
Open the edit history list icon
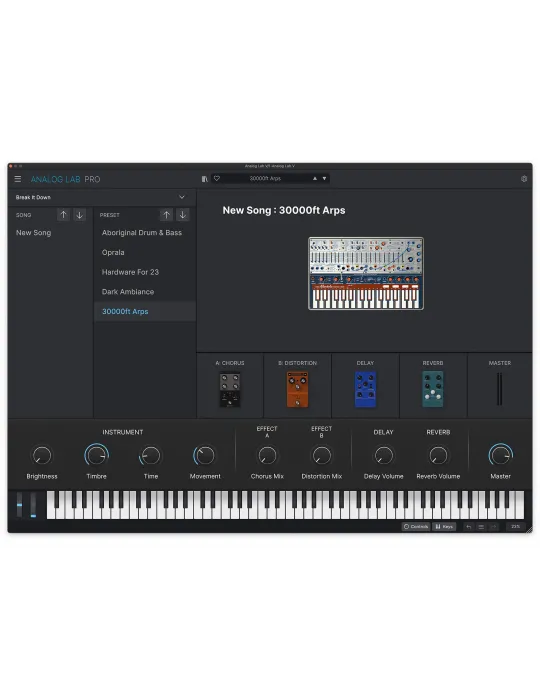[x=481, y=527]
